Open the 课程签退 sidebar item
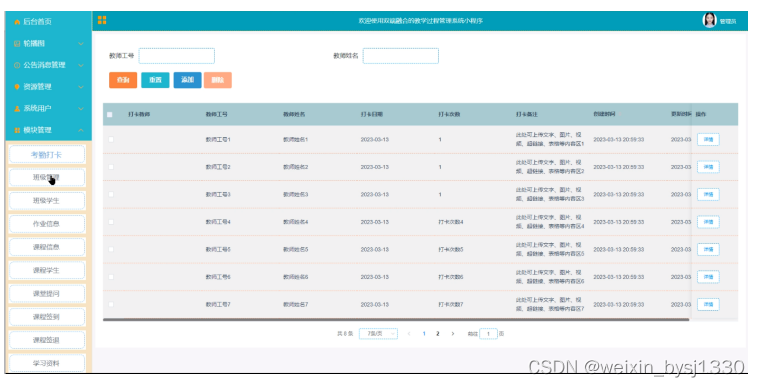760x387 pixels. (x=47, y=340)
